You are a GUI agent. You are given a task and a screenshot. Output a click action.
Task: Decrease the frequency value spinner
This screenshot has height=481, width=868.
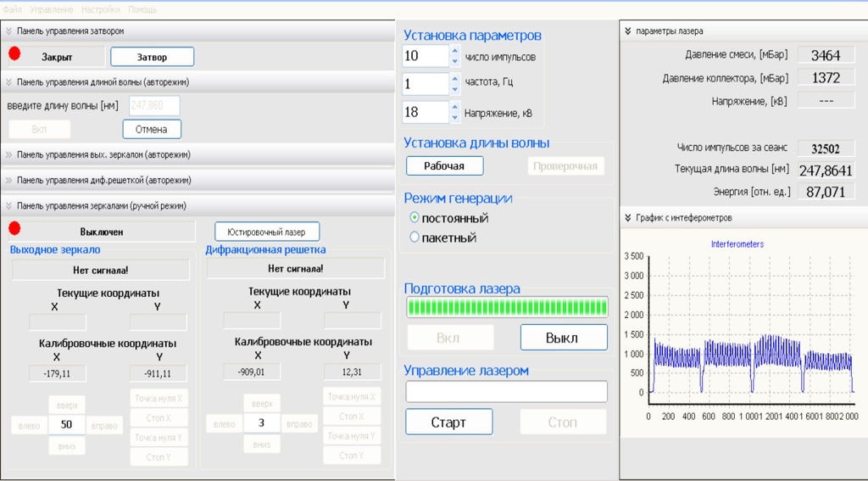click(454, 89)
